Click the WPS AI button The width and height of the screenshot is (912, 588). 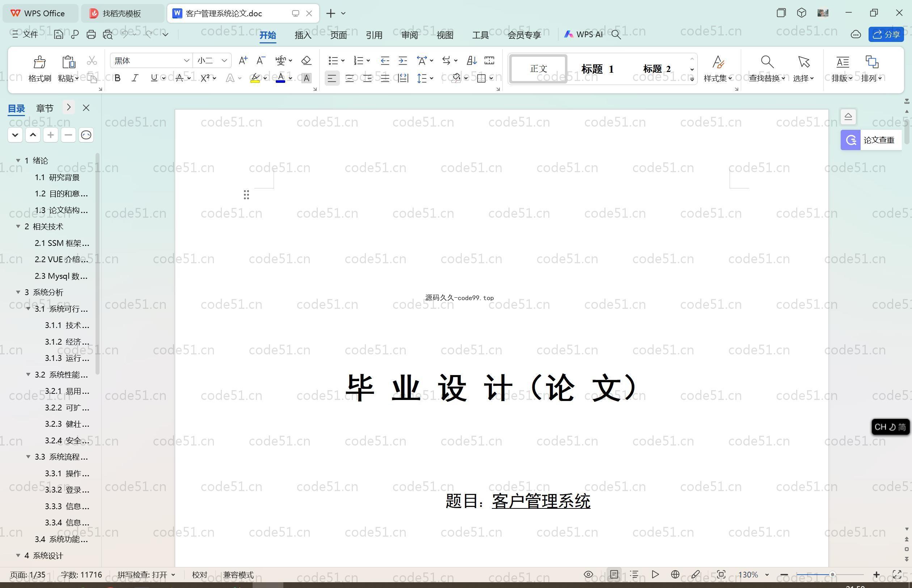[583, 34]
